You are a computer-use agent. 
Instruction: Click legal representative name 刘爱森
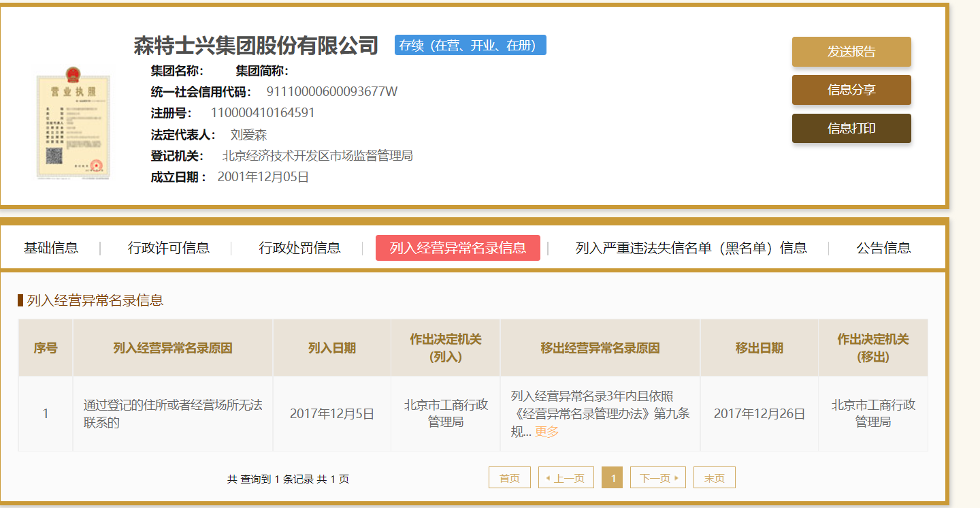(249, 135)
